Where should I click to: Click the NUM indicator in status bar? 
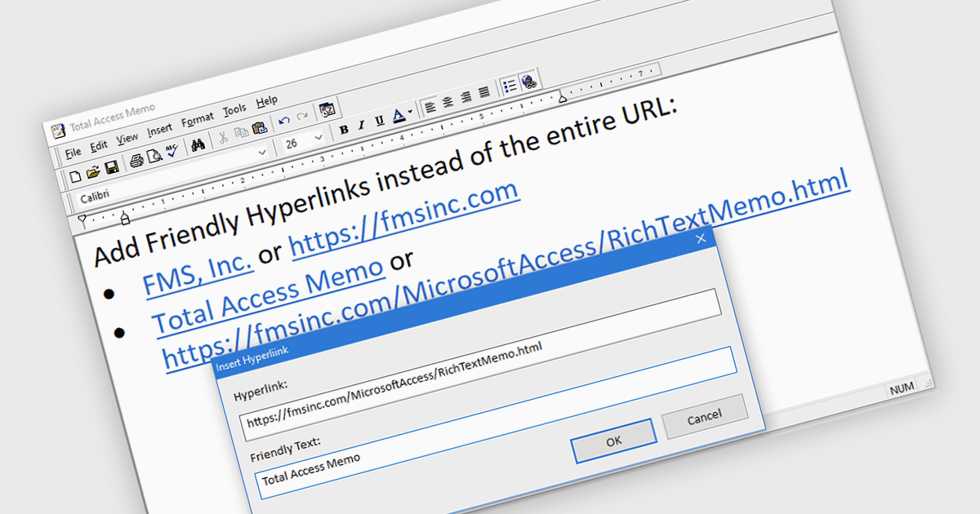click(x=902, y=388)
